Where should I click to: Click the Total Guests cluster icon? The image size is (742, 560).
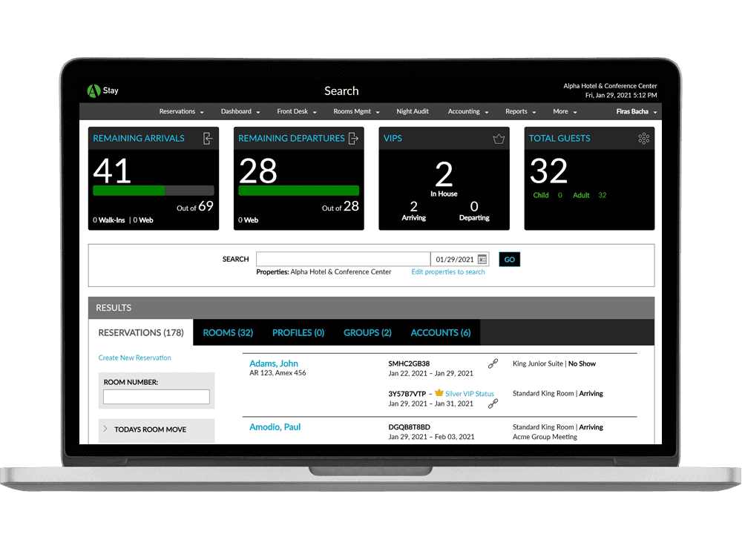click(643, 139)
